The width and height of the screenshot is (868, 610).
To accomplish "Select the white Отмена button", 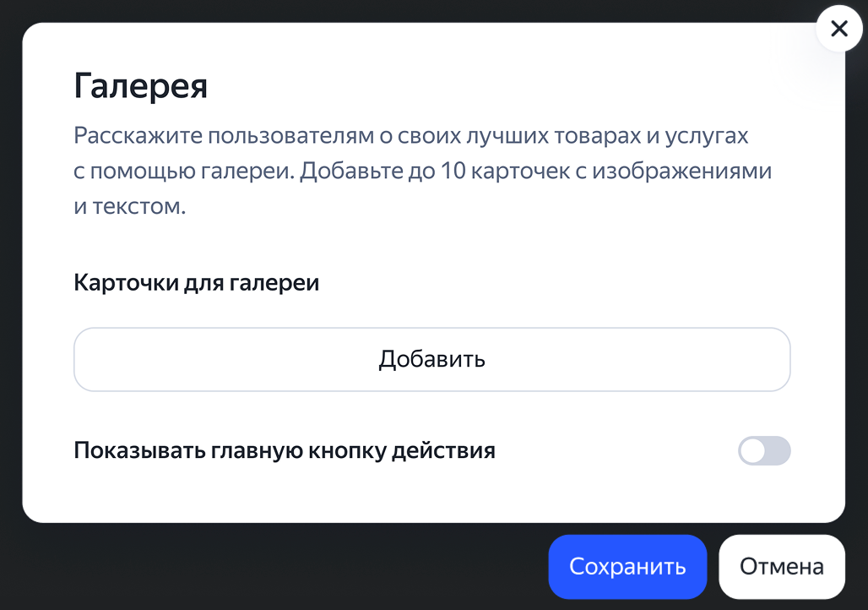I will [x=782, y=566].
